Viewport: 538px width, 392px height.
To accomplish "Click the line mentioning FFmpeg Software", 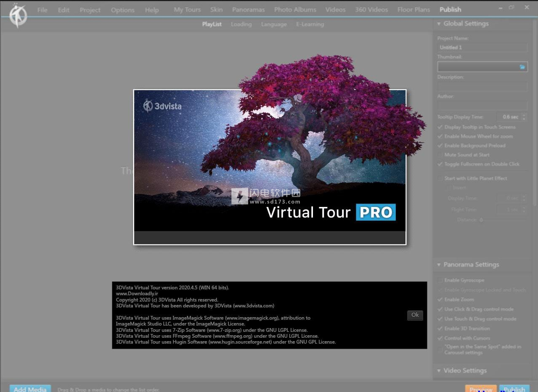I will (x=217, y=336).
